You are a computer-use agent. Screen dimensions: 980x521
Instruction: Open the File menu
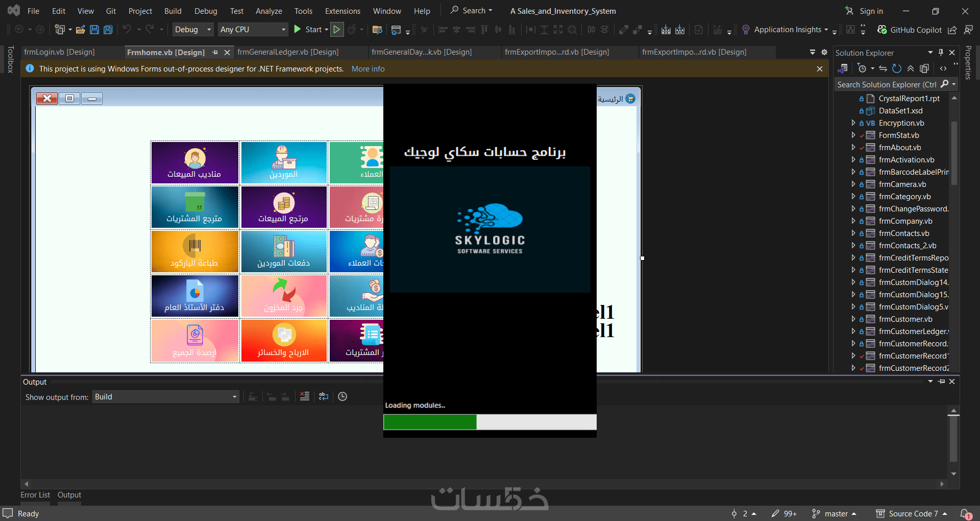[33, 11]
